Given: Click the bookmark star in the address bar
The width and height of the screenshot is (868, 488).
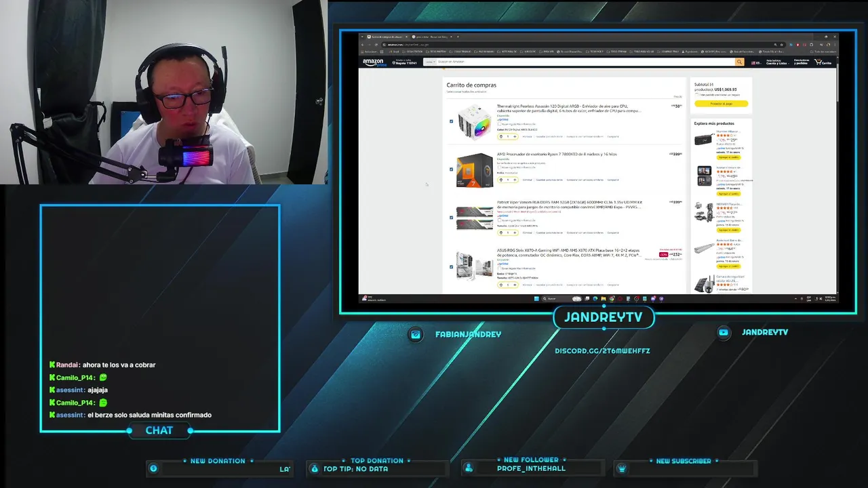Looking at the screenshot, I should [x=781, y=45].
